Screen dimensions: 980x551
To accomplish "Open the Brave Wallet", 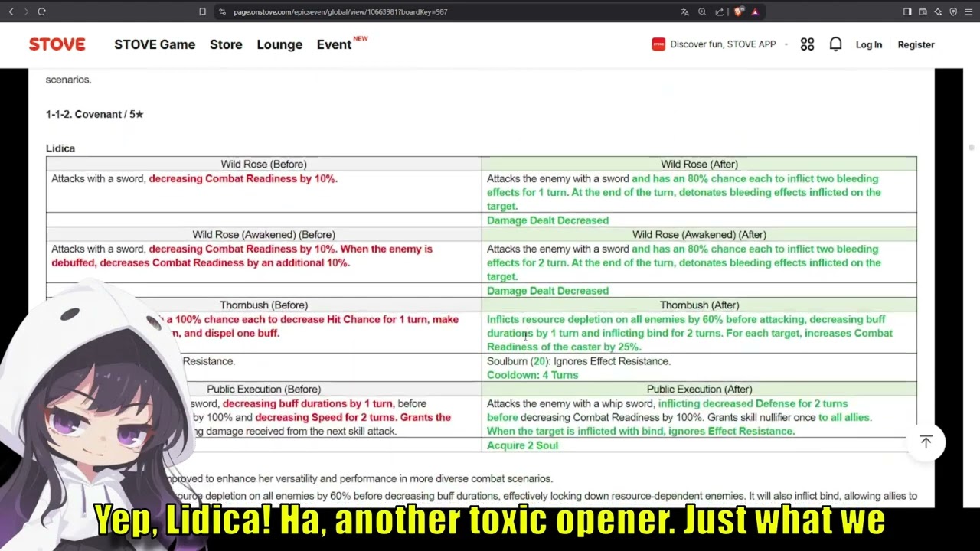I will tap(923, 11).
